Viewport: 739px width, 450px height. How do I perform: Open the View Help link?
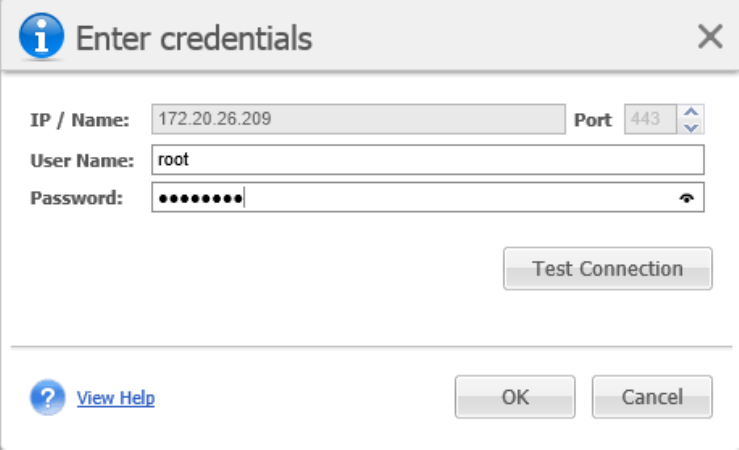click(x=116, y=398)
